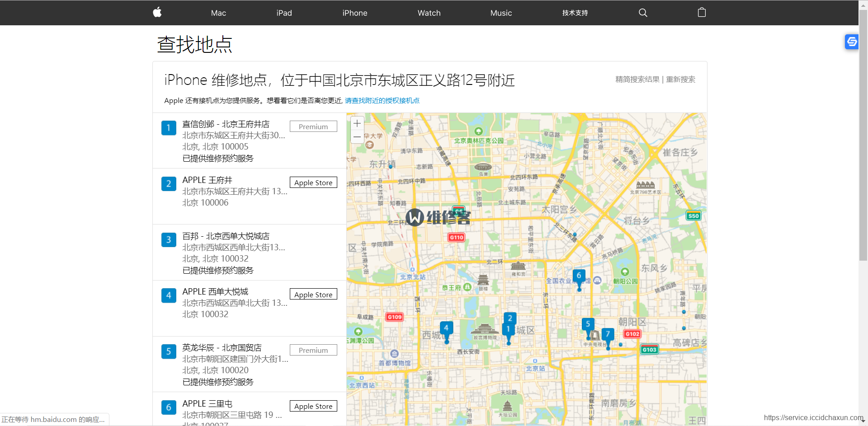Open the Watch menu
Screen dimensions: 868x426
pyautogui.click(x=429, y=13)
